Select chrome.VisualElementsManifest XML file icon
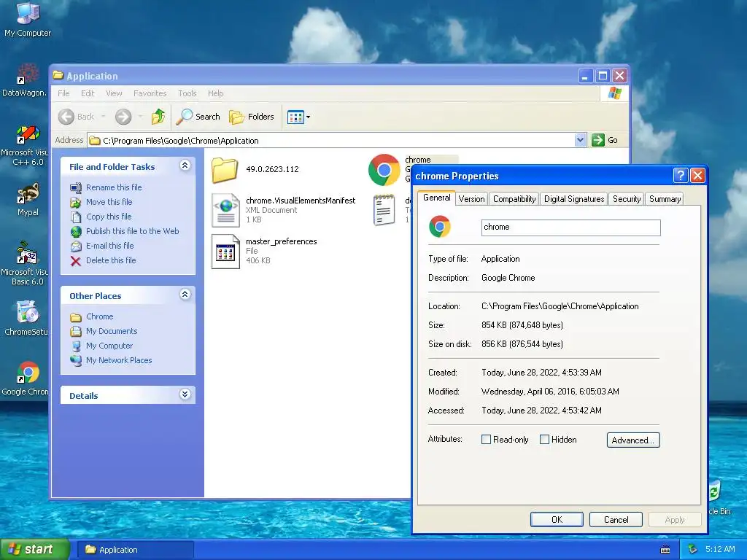Viewport: 747px width, 560px height. click(x=225, y=210)
